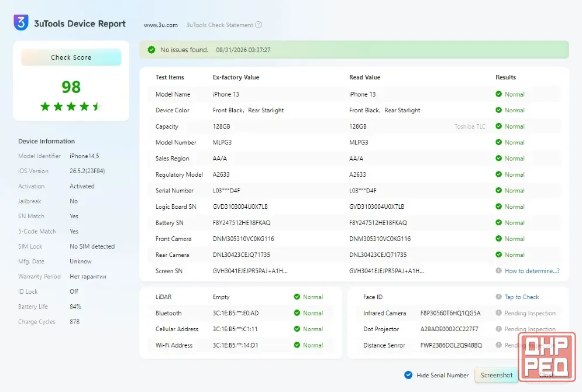Image resolution: width=582 pixels, height=392 pixels.
Task: Click the green checkmark next to No issues found
Action: (x=151, y=50)
